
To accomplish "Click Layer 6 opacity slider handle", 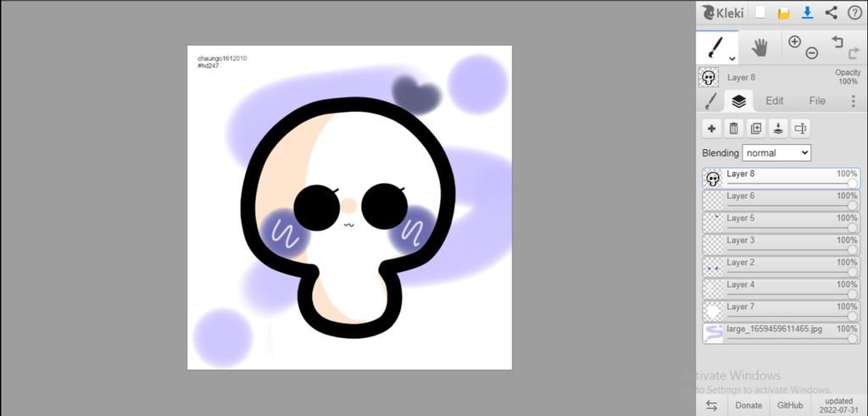I will coord(853,206).
